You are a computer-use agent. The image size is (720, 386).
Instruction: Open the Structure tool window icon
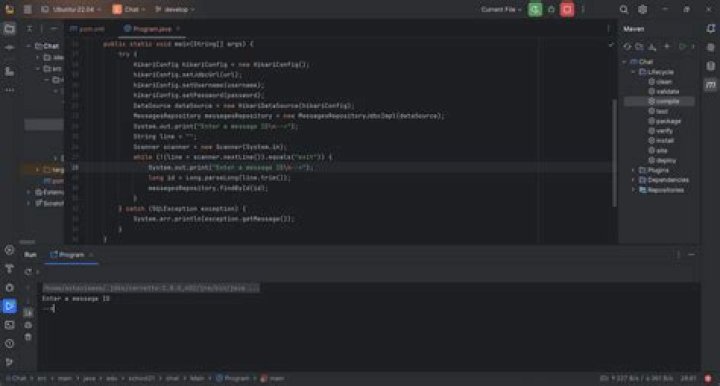tap(9, 71)
